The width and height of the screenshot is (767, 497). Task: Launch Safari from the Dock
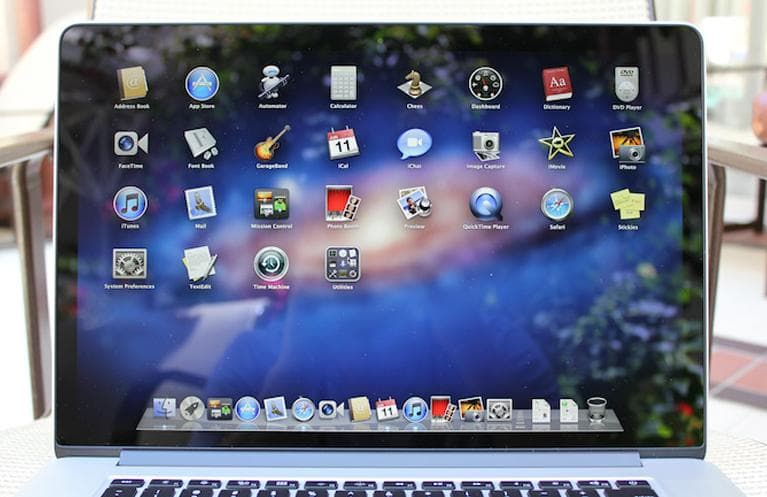tap(303, 409)
